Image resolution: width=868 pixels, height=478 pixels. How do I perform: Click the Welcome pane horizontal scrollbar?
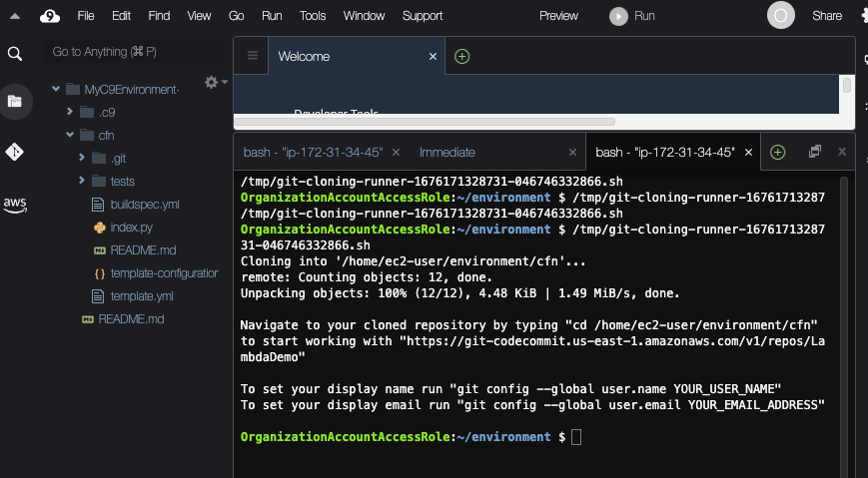(x=425, y=122)
